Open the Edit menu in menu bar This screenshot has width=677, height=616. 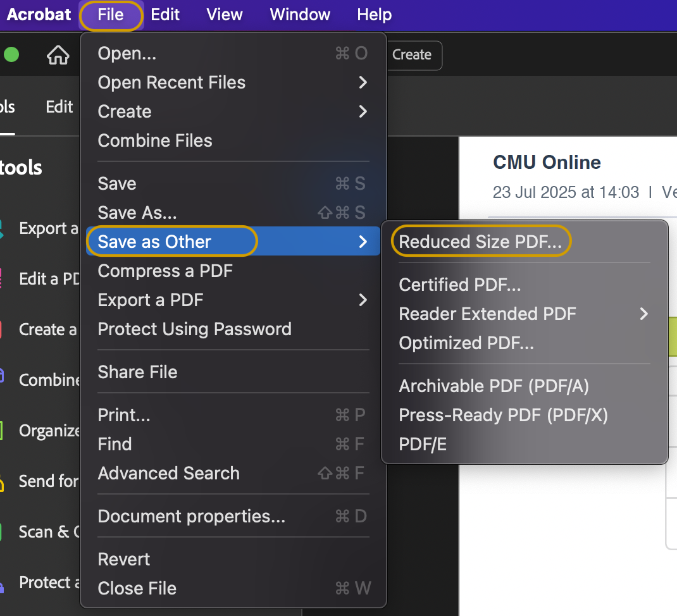point(165,15)
